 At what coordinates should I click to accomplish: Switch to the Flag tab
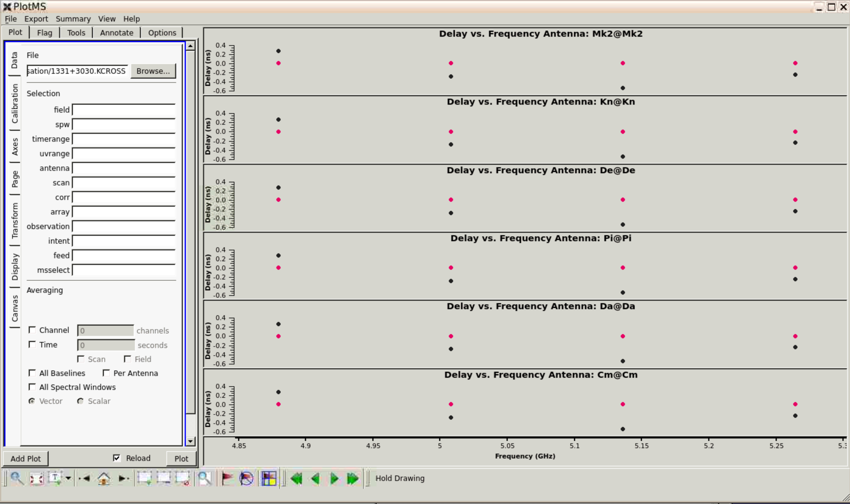tap(45, 32)
